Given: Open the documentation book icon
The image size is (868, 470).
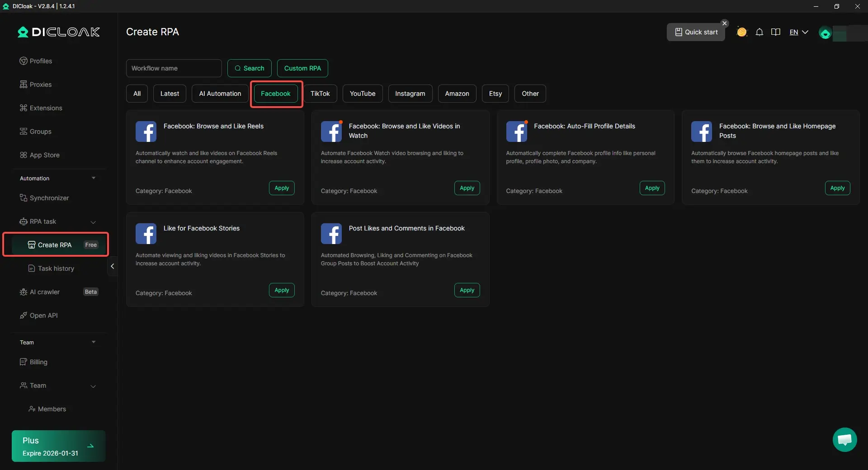Looking at the screenshot, I should click(776, 32).
